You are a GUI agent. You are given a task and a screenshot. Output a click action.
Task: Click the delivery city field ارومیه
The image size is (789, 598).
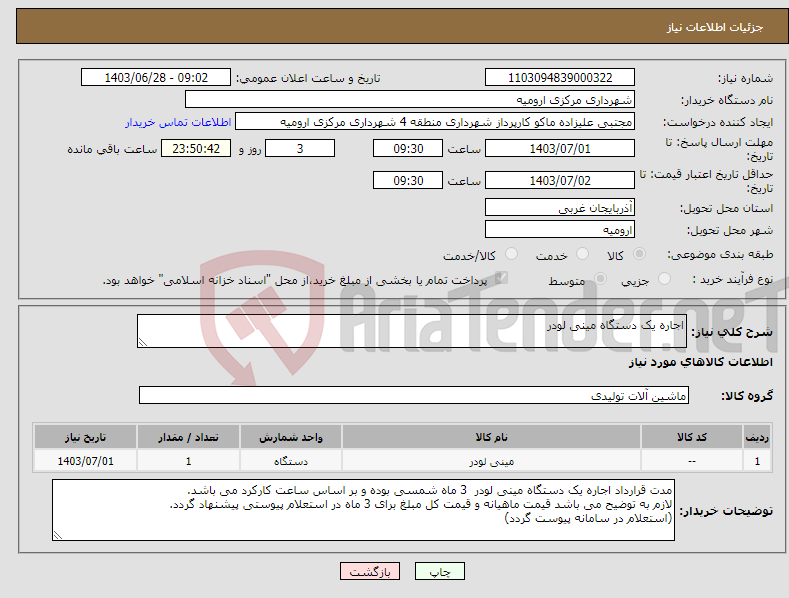click(560, 230)
